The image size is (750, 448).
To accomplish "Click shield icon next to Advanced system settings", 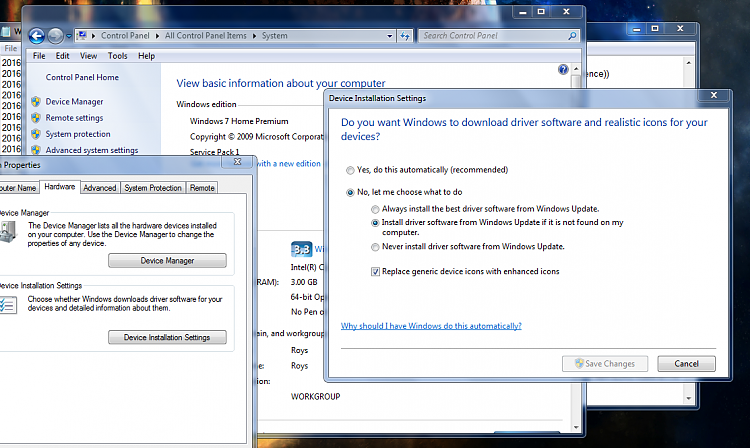I will point(36,150).
